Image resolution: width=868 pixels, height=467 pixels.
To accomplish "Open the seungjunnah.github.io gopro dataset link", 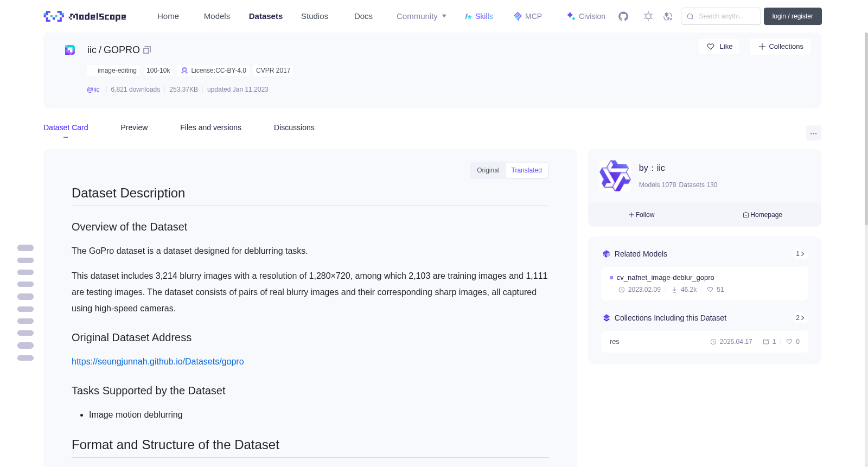I will tap(158, 361).
